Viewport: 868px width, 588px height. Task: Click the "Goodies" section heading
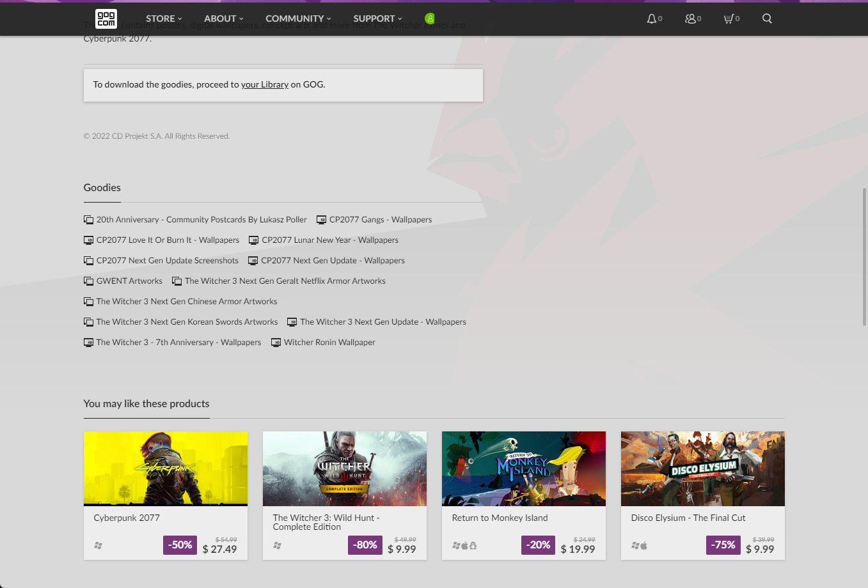[x=102, y=188]
